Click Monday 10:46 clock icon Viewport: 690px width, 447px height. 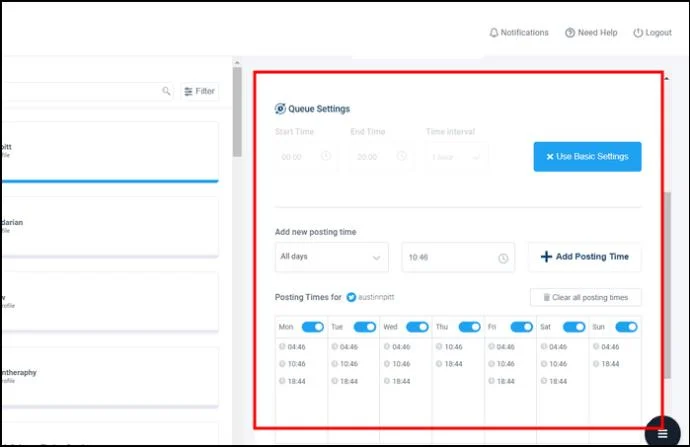point(282,364)
